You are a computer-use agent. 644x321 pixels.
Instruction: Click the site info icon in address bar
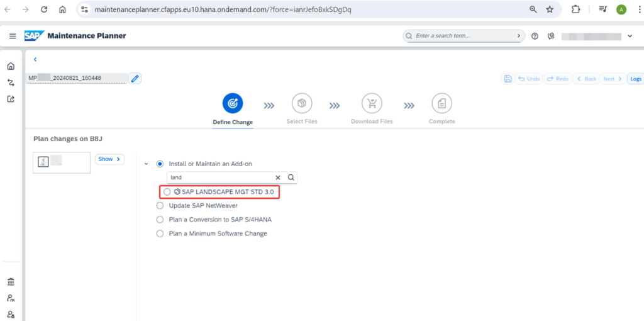85,9
